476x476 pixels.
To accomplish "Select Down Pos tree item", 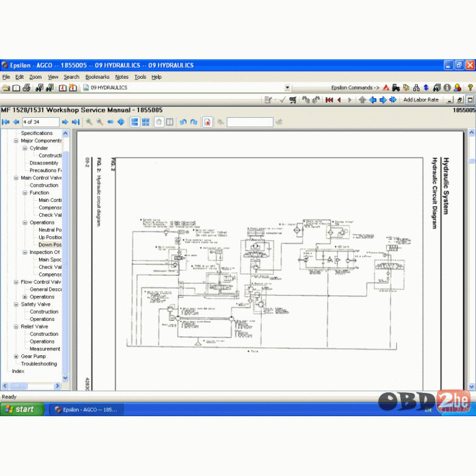I will [x=50, y=245].
